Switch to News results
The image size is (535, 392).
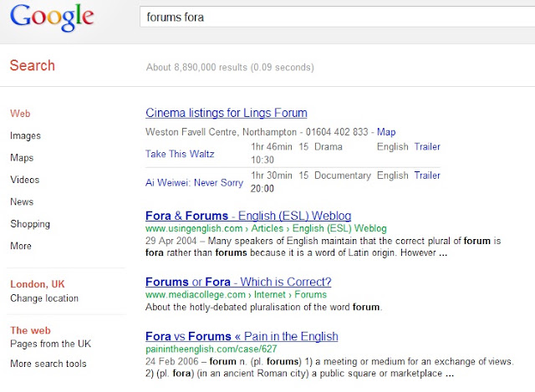point(22,201)
